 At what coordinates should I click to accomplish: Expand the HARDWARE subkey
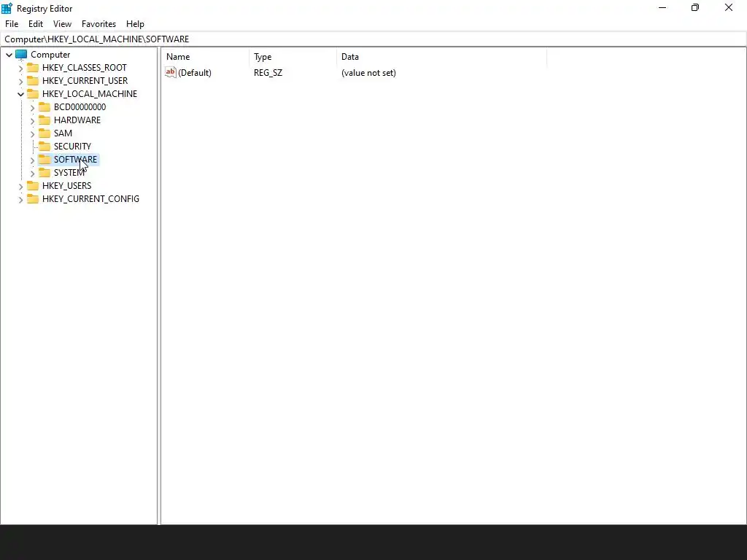(x=32, y=120)
